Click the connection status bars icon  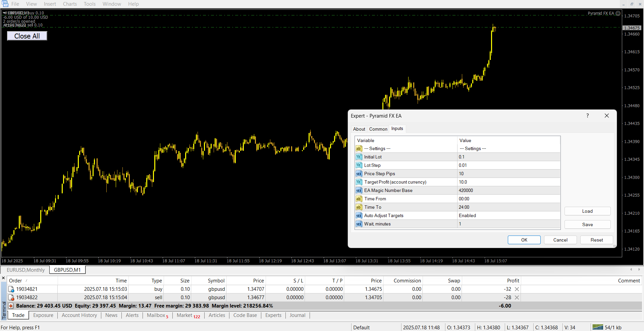tap(598, 327)
